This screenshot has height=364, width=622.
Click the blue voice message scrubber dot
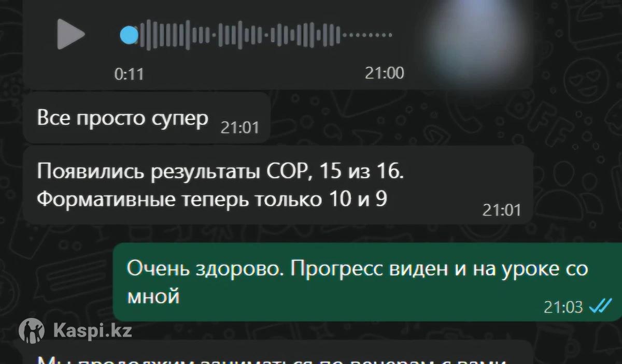pyautogui.click(x=129, y=35)
